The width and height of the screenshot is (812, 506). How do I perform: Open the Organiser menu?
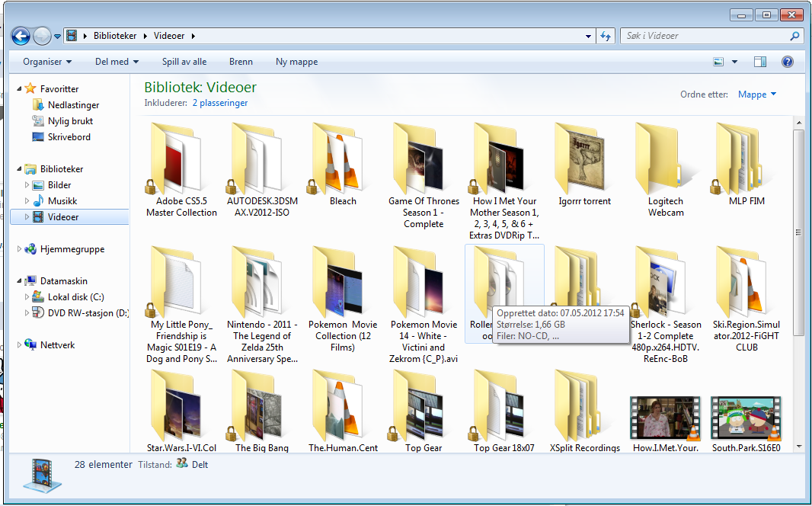(x=47, y=62)
